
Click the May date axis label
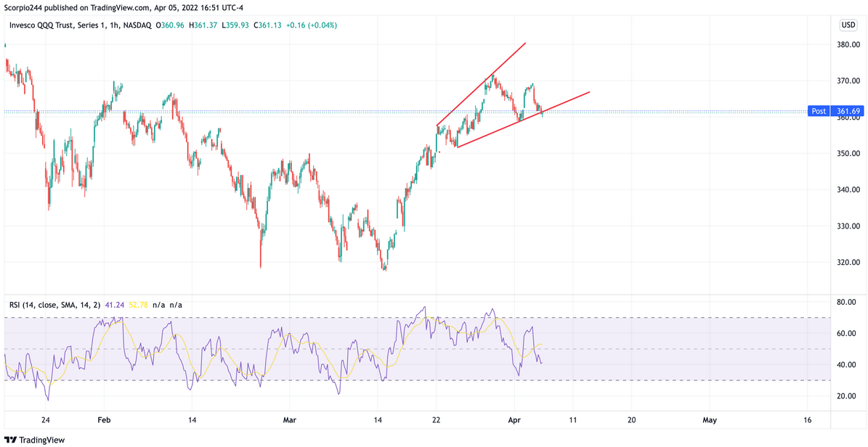click(710, 420)
